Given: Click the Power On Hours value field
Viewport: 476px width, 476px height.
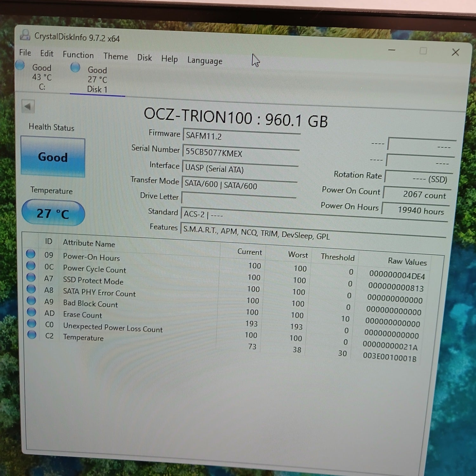Looking at the screenshot, I should [415, 210].
